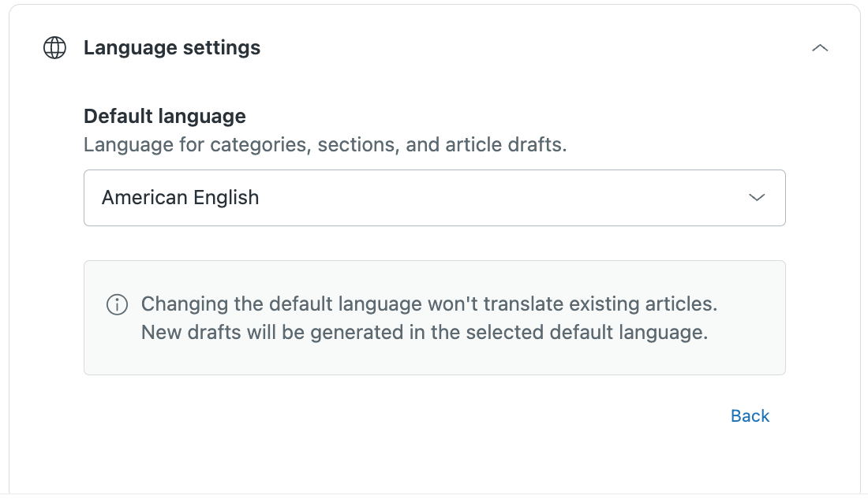Collapse the Language settings section chevron
The width and height of the screenshot is (868, 503).
(820, 48)
